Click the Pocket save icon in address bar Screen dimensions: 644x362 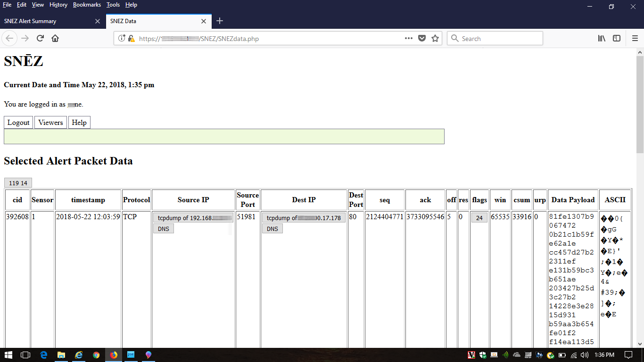coord(421,38)
